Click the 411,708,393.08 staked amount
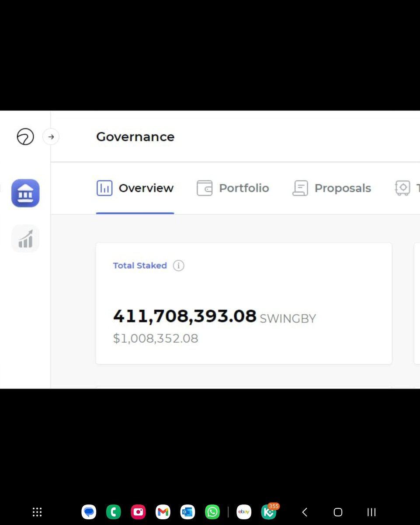The width and height of the screenshot is (420, 525). [x=185, y=316]
